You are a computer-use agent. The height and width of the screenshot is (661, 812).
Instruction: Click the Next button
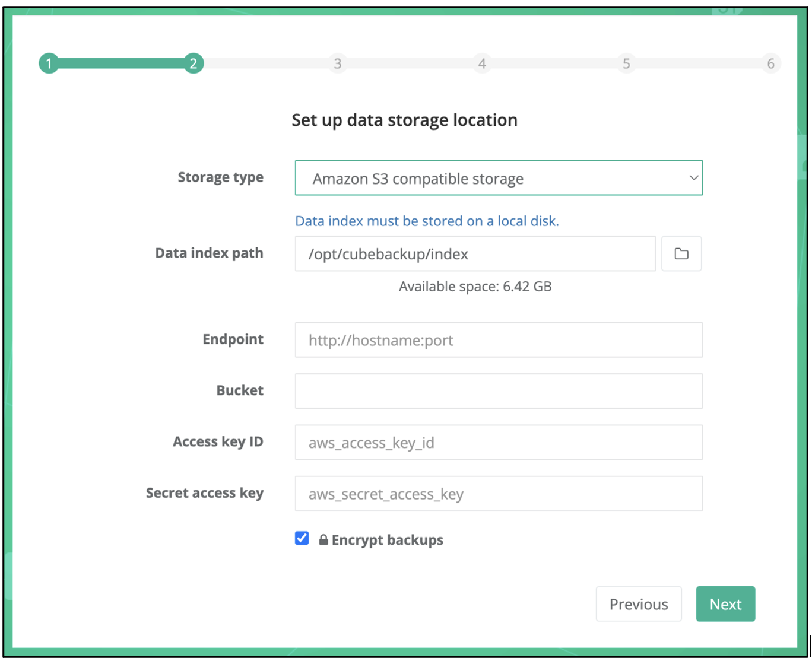725,604
